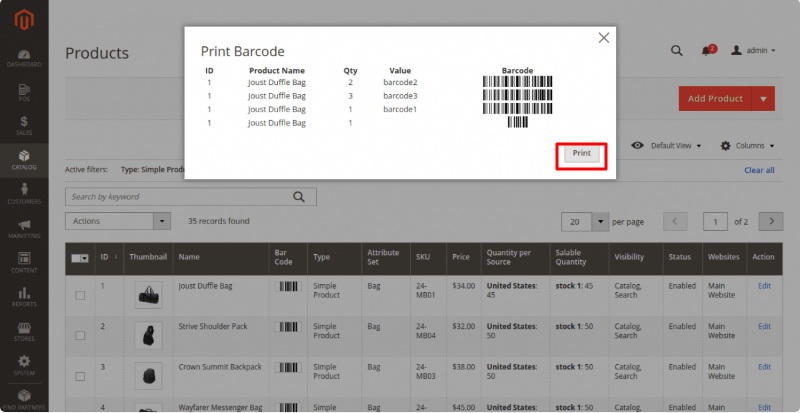800x413 pixels.
Task: Edit the Joust Duffle Bag row
Action: (764, 286)
